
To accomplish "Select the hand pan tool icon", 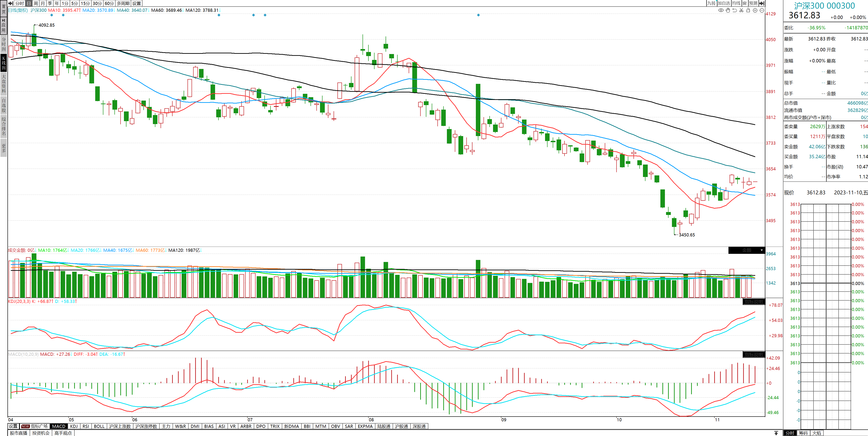I will (x=728, y=10).
